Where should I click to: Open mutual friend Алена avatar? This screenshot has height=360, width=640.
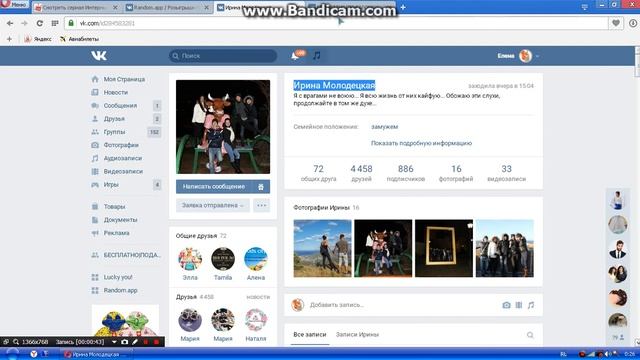coord(256,259)
